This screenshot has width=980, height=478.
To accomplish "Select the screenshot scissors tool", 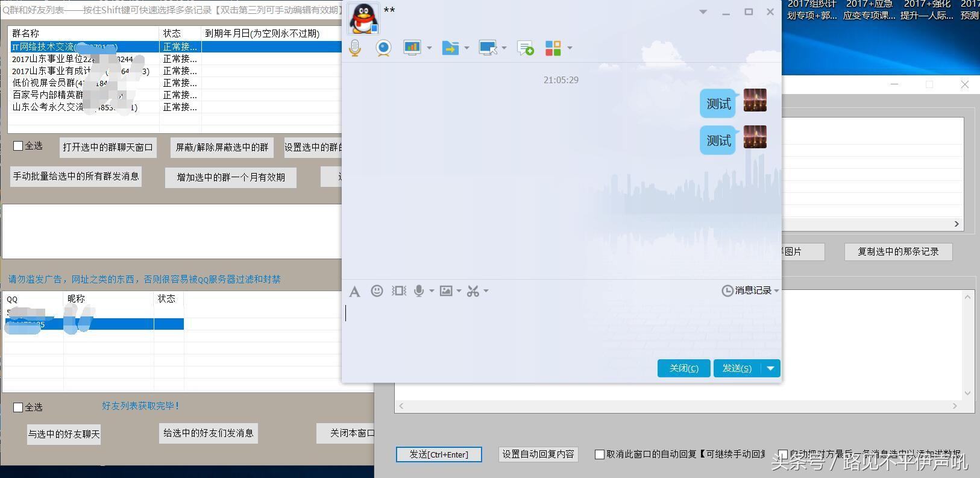I will [473, 291].
